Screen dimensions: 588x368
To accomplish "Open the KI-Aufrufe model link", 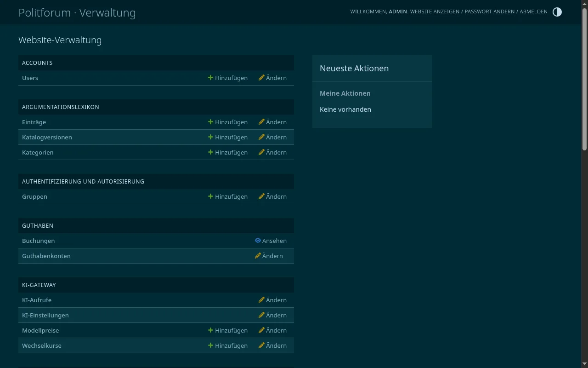I will [37, 300].
